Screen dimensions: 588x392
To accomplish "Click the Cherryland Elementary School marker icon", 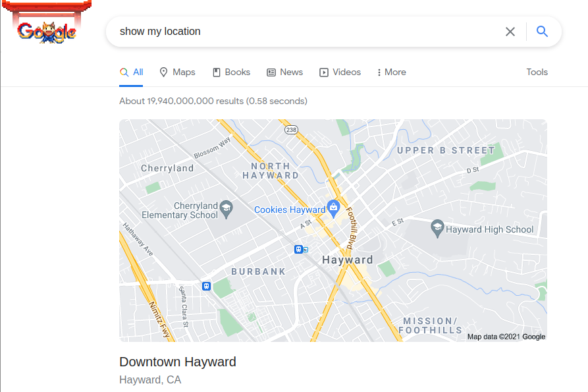I will 226,209.
